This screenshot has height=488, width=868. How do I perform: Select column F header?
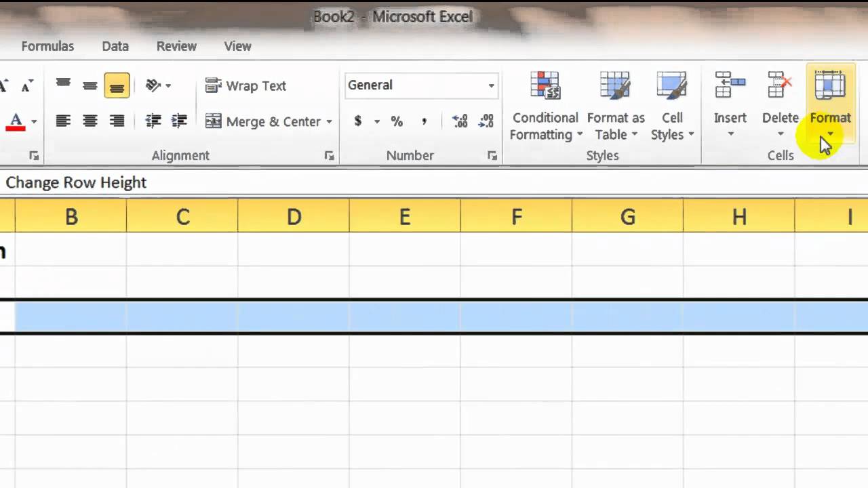[516, 217]
